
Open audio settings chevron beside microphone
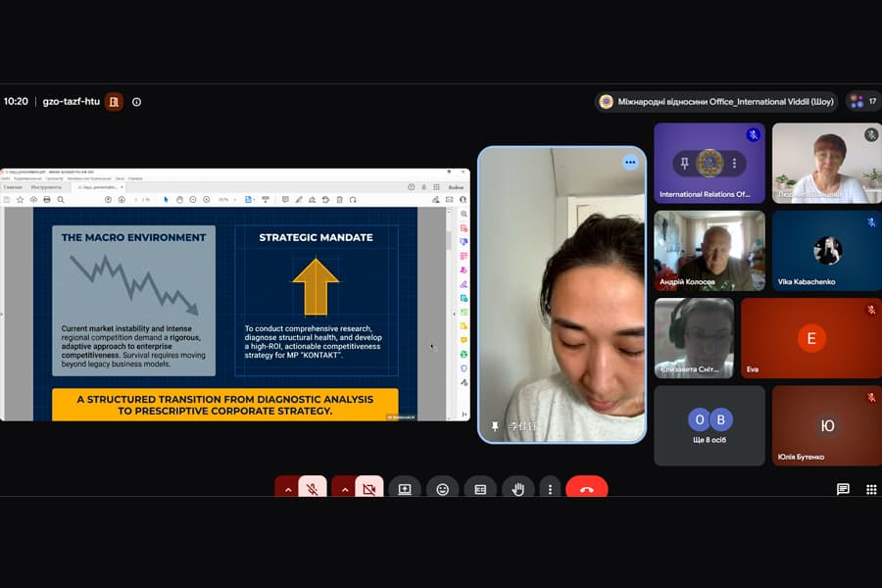[x=287, y=488]
